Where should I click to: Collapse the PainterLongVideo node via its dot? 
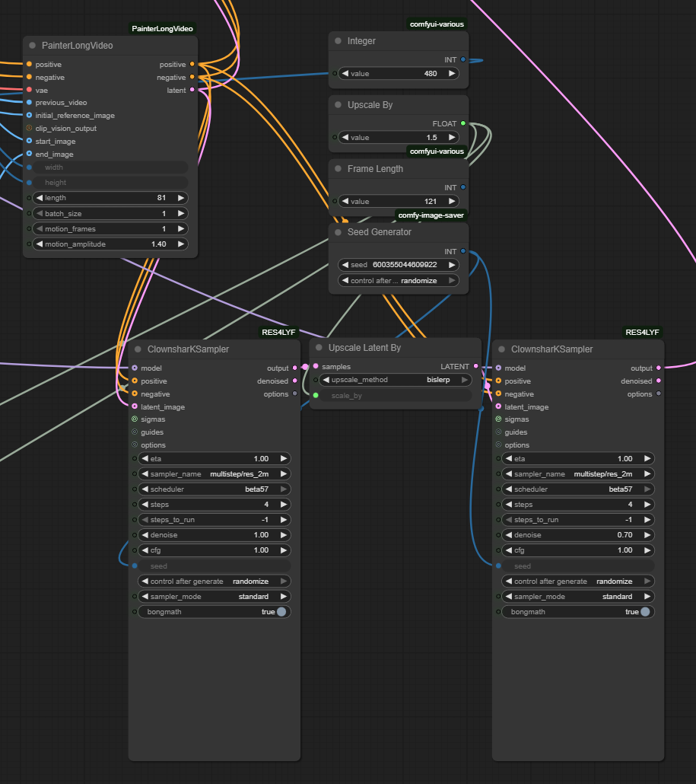click(33, 46)
